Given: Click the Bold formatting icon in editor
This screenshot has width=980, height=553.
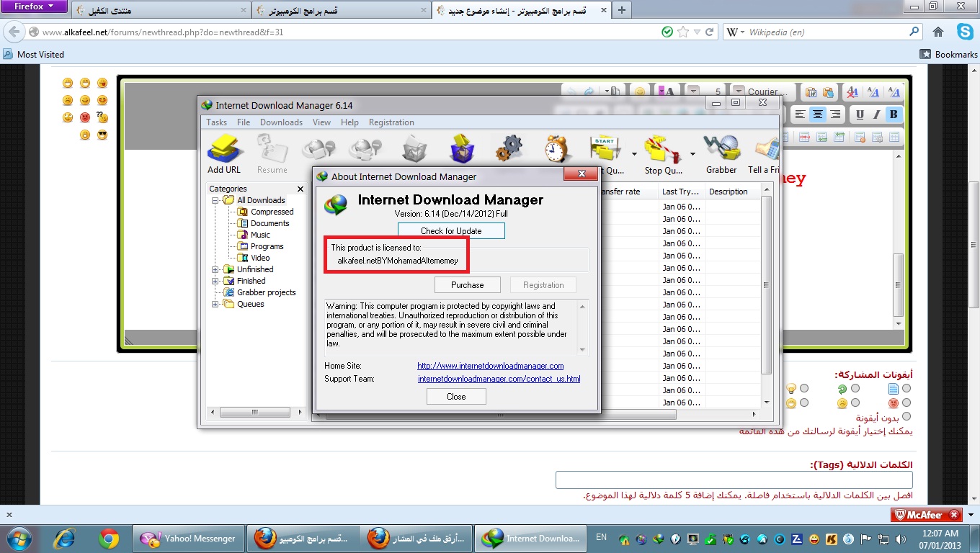Looking at the screenshot, I should click(894, 114).
